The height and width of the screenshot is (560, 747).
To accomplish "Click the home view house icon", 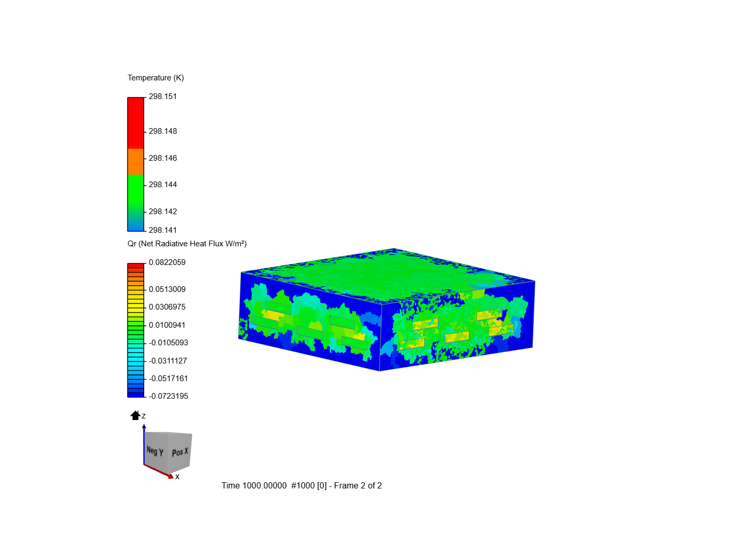I will [135, 415].
